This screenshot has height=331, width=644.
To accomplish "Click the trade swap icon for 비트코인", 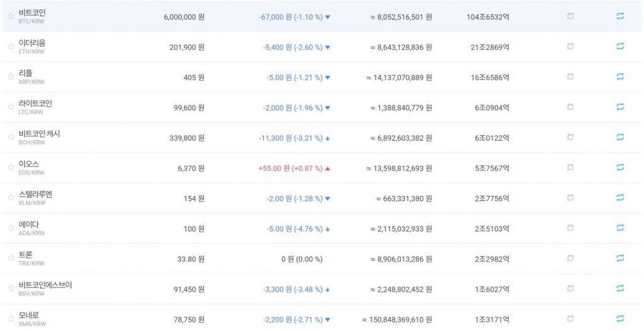I will [x=620, y=16].
